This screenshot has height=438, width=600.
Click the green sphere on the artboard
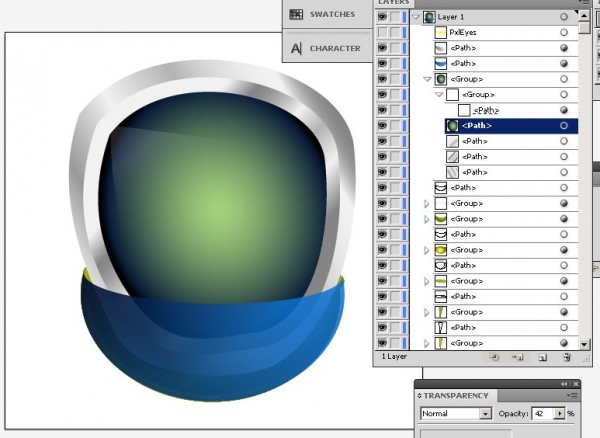tap(214, 199)
